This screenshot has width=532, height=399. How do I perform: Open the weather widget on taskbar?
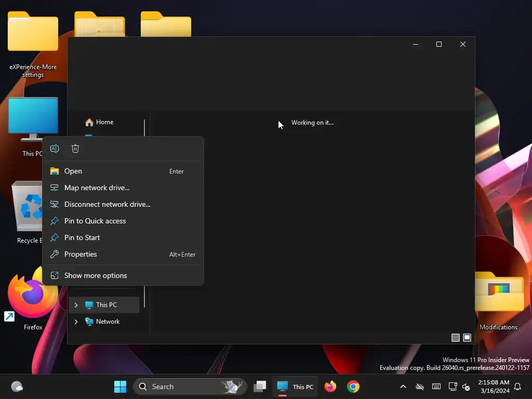(17, 387)
